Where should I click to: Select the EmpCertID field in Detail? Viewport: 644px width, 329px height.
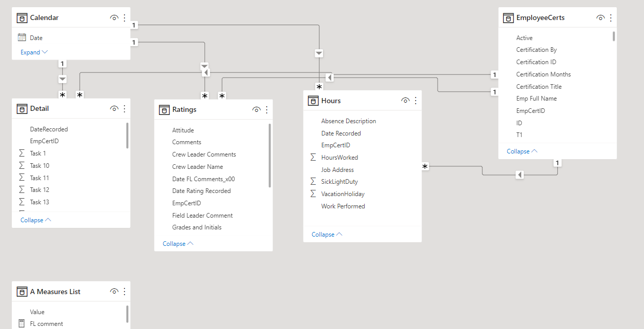[44, 141]
